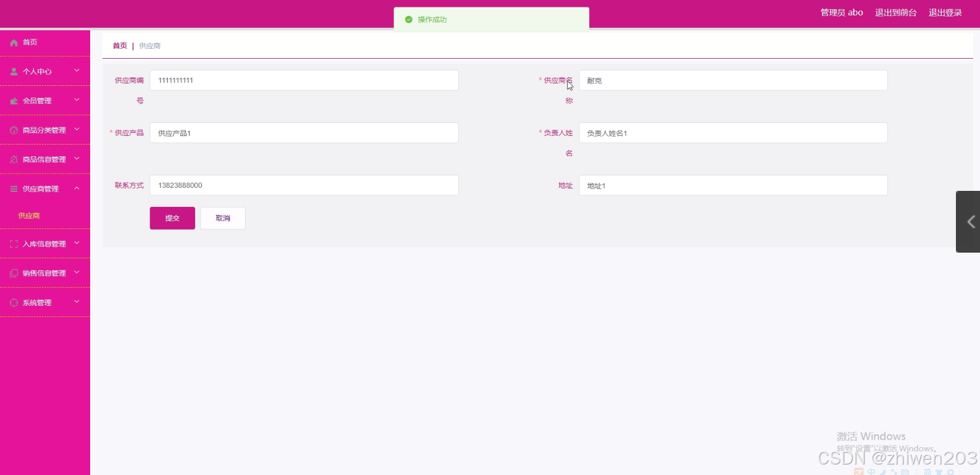
Task: Click the 供应产品 input field
Action: pos(304,133)
